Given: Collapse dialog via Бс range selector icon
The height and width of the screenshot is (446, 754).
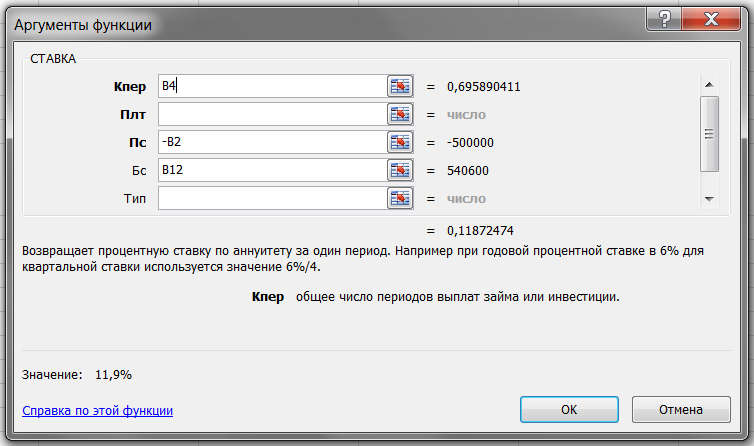Looking at the screenshot, I should pyautogui.click(x=400, y=170).
